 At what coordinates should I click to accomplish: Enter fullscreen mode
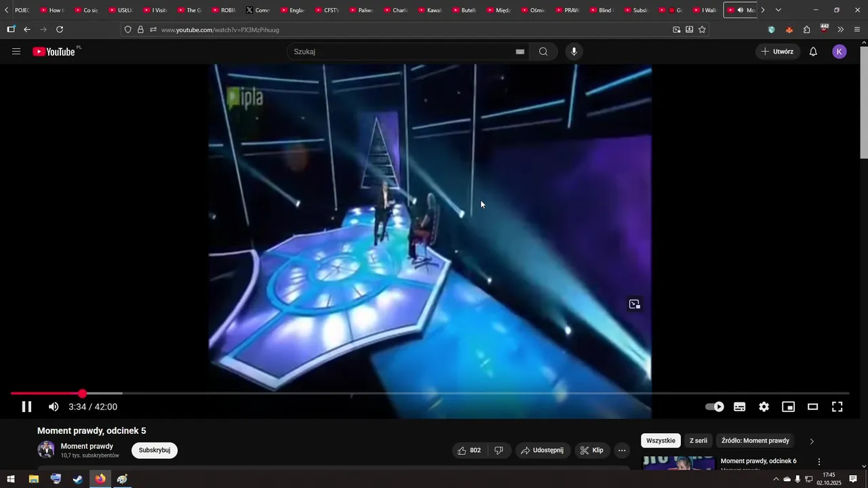tap(837, 407)
